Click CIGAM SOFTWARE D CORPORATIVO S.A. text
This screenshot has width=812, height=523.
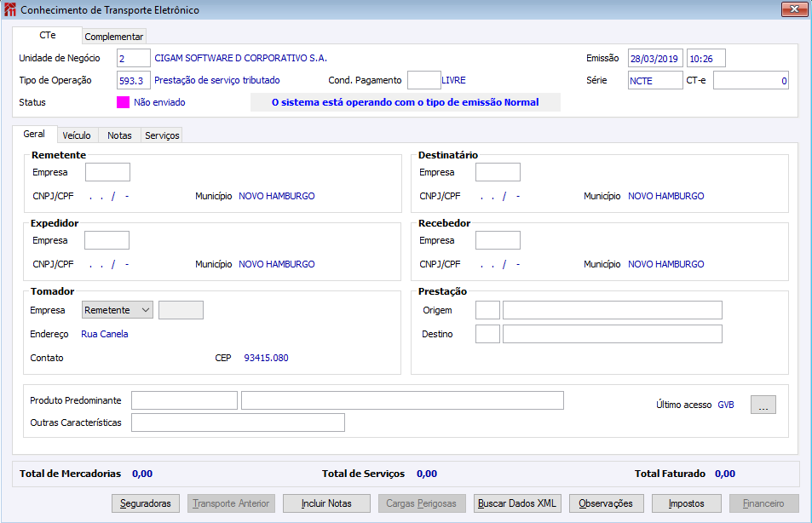(241, 58)
